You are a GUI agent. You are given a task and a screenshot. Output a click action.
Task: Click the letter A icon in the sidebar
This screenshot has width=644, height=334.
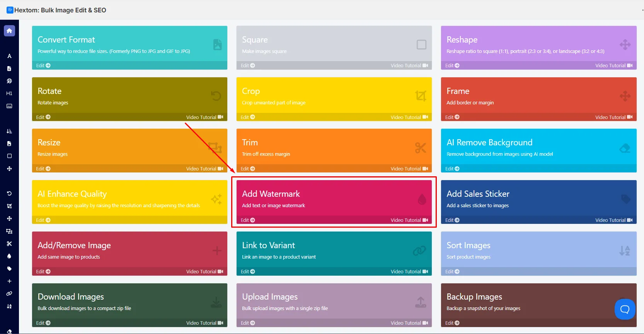9,56
